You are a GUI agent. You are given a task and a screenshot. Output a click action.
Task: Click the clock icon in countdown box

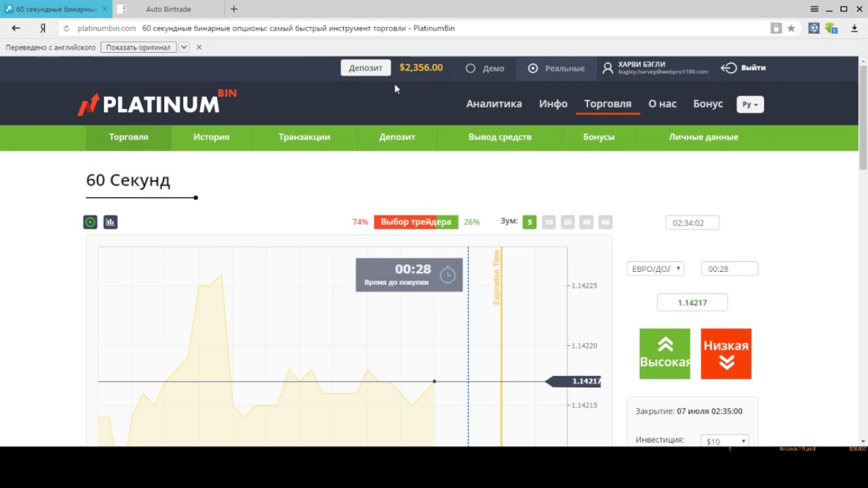448,274
